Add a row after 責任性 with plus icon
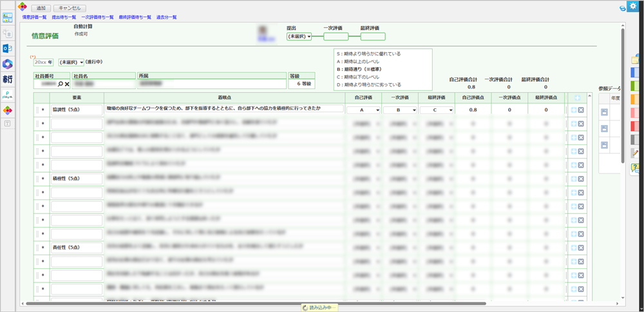The width and height of the screenshot is (644, 312). [x=574, y=248]
